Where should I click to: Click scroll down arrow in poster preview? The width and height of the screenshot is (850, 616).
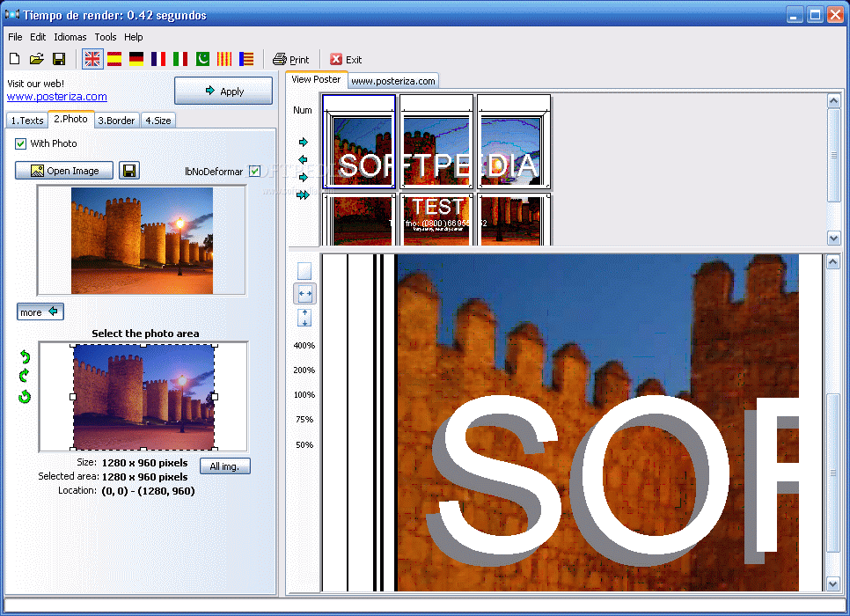(834, 584)
